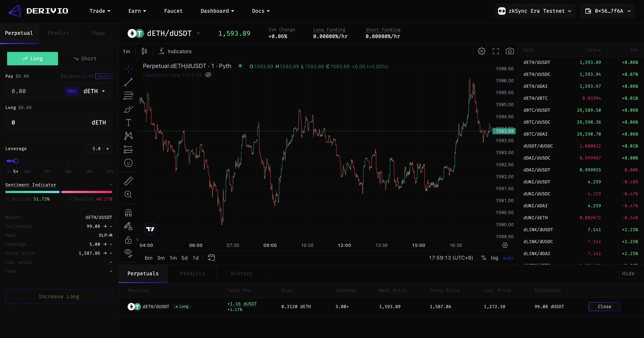Switch to the Predict tab
644x338 pixels.
(59, 33)
